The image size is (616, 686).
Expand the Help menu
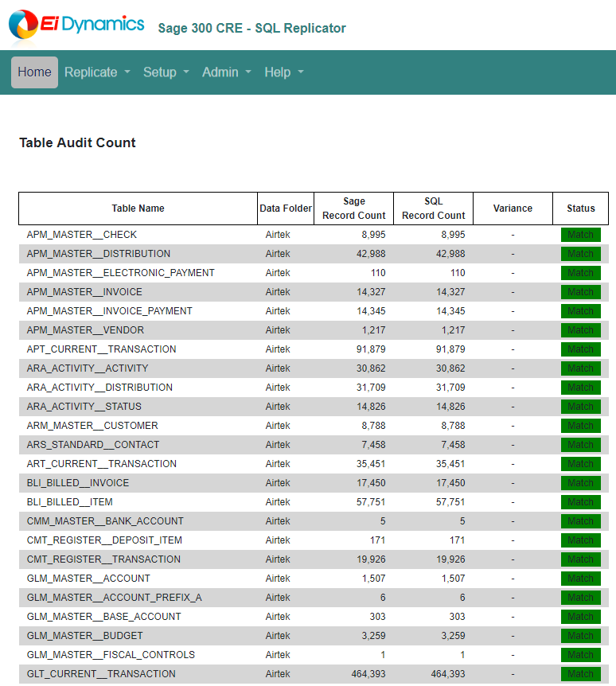284,72
